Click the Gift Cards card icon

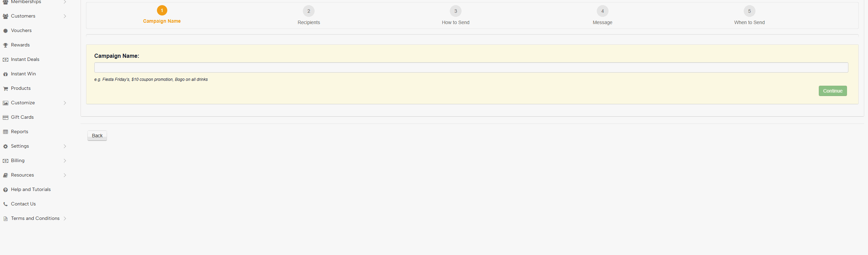click(6, 117)
